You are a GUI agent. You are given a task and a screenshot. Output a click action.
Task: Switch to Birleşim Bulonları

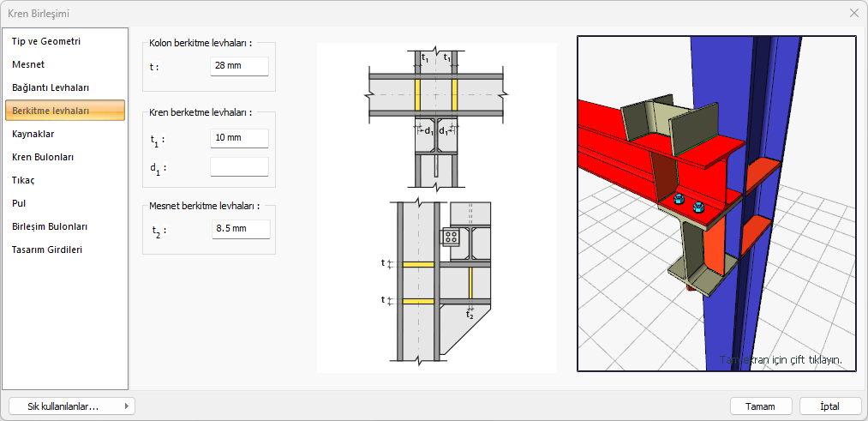click(50, 226)
